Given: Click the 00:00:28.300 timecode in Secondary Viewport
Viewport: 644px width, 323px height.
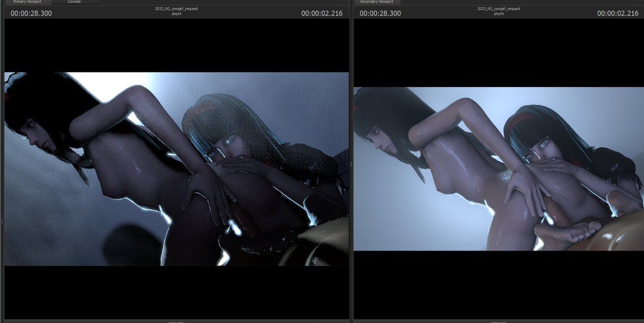Looking at the screenshot, I should tap(380, 13).
